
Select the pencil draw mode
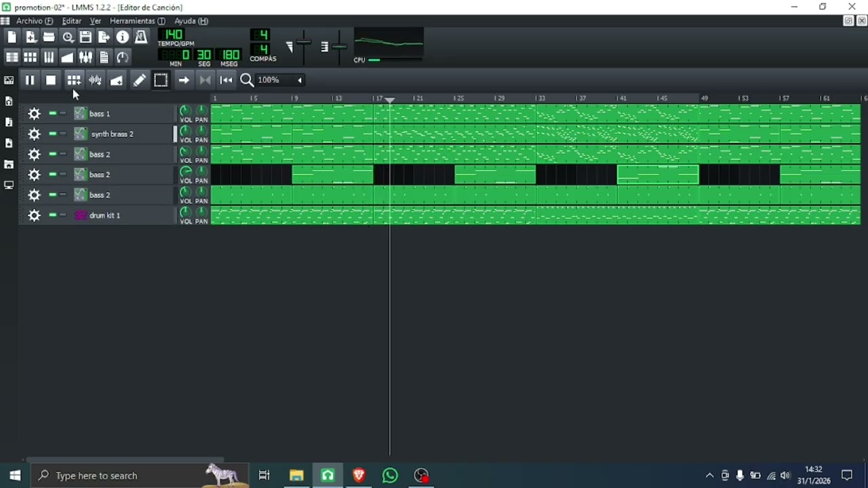coord(139,80)
